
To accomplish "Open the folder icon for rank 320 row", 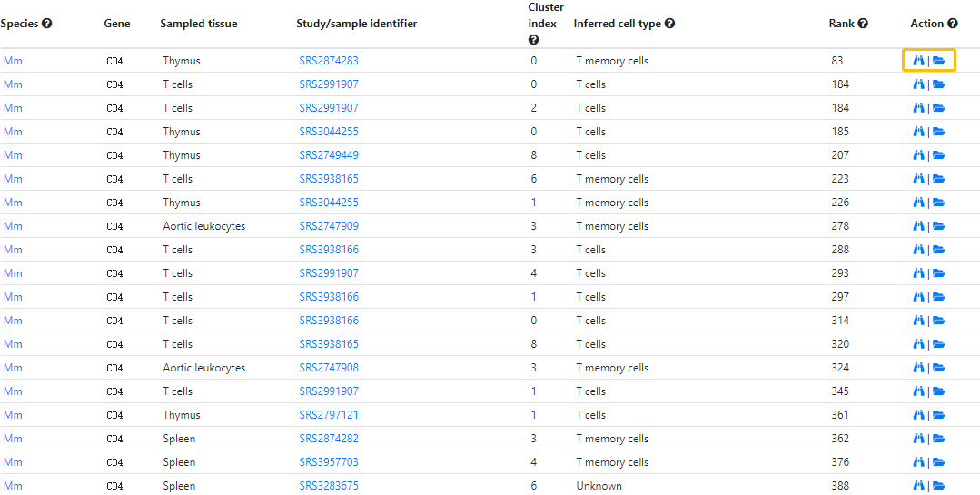I will [939, 344].
